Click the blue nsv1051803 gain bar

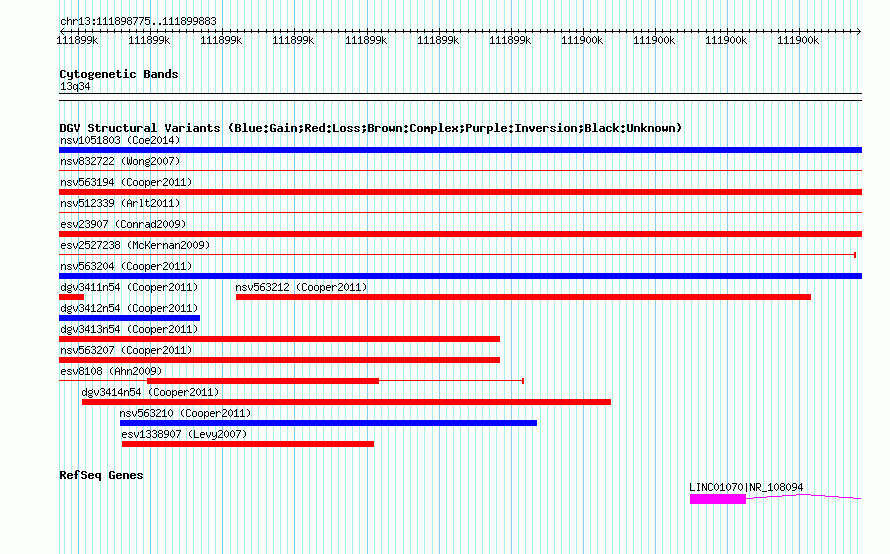click(x=460, y=150)
